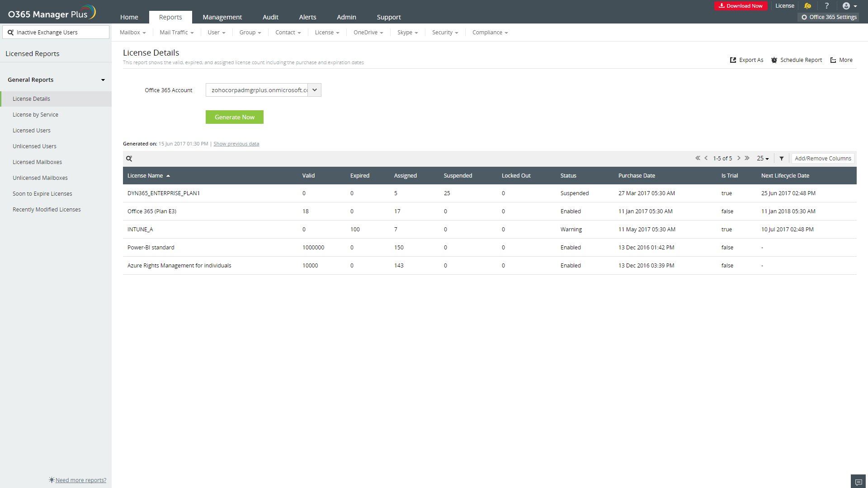868x488 pixels.
Task: Click the Warning status cell
Action: [571, 230]
